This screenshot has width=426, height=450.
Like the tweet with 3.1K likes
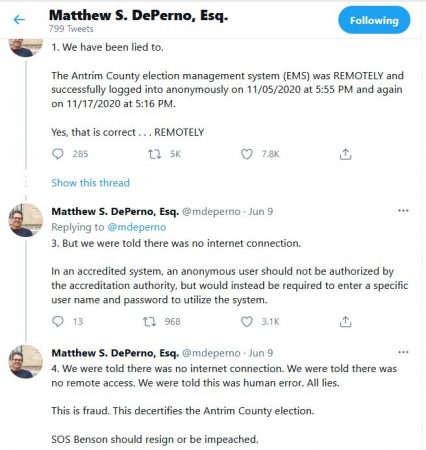(x=247, y=321)
